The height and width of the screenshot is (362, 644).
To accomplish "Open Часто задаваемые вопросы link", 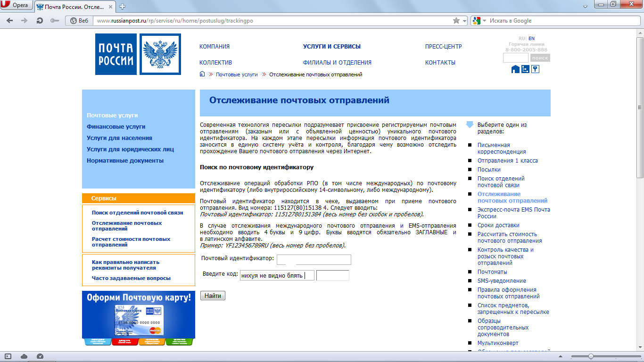I will pyautogui.click(x=131, y=278).
